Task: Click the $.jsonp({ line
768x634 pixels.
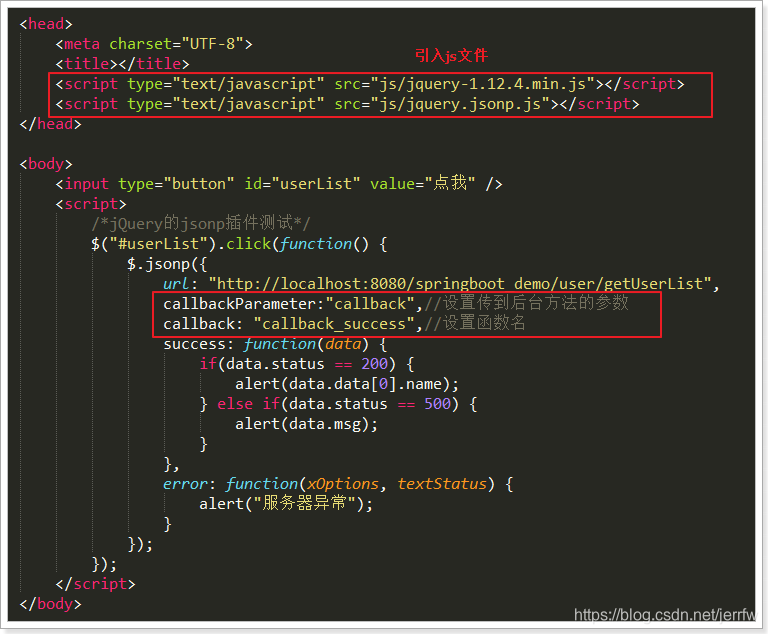Action: pos(167,264)
